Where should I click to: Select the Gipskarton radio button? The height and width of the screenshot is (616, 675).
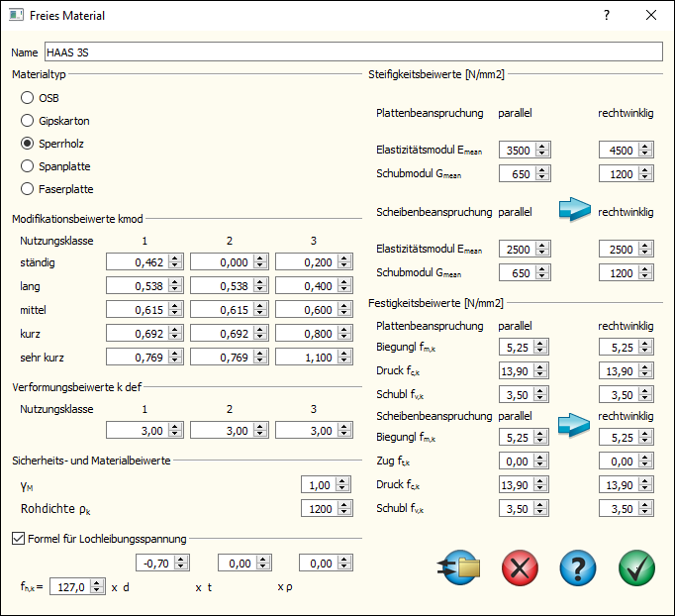(27, 121)
